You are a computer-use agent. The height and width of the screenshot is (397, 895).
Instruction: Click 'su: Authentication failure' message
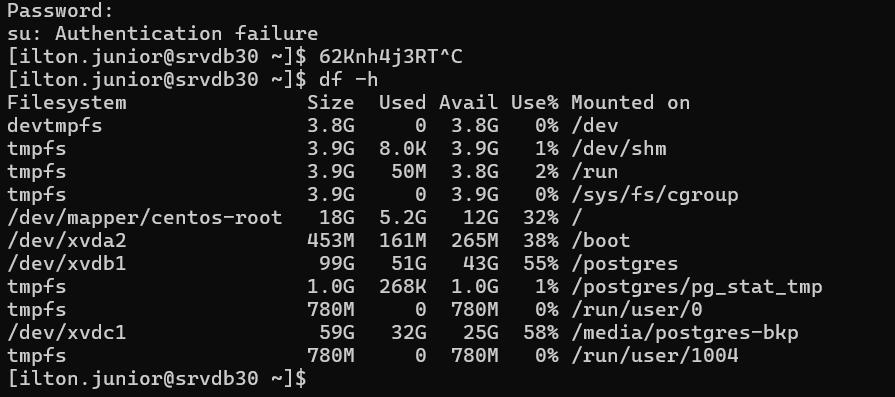tap(163, 34)
